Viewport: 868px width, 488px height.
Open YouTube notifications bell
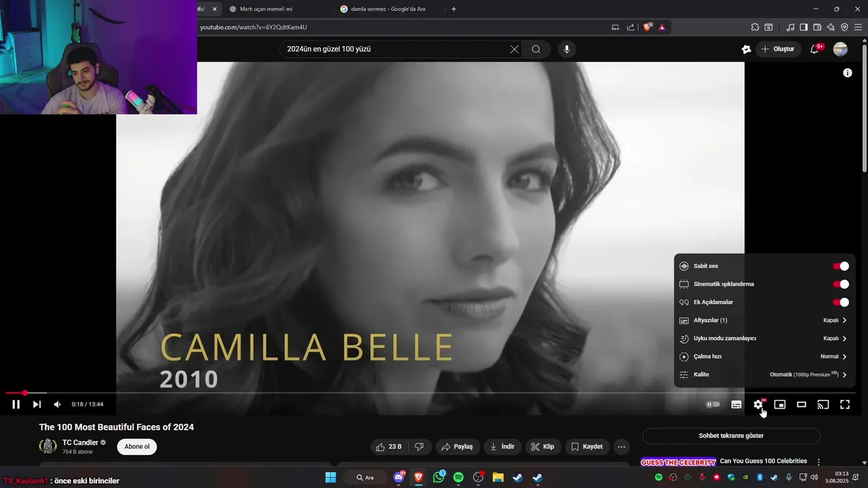(815, 49)
